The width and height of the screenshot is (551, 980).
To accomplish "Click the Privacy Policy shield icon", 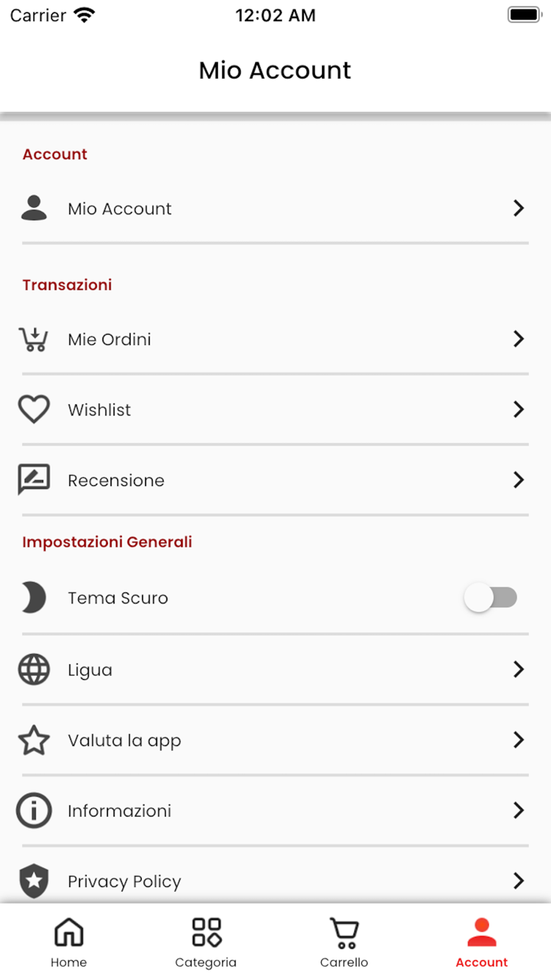I will (34, 882).
